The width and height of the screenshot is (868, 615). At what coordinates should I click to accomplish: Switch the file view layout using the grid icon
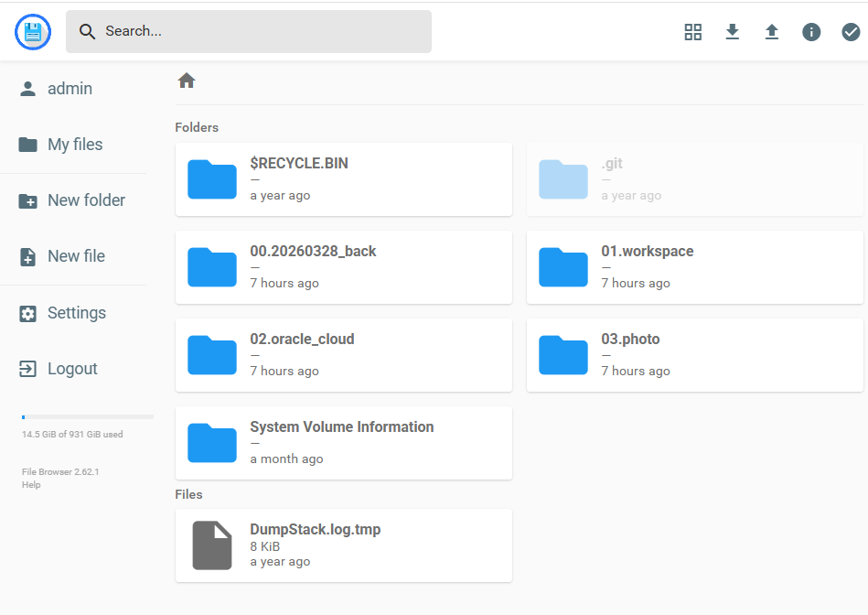[692, 31]
